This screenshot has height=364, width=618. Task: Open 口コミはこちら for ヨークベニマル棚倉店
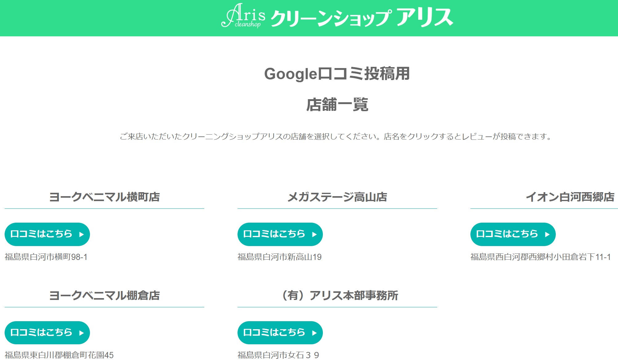coord(47,333)
